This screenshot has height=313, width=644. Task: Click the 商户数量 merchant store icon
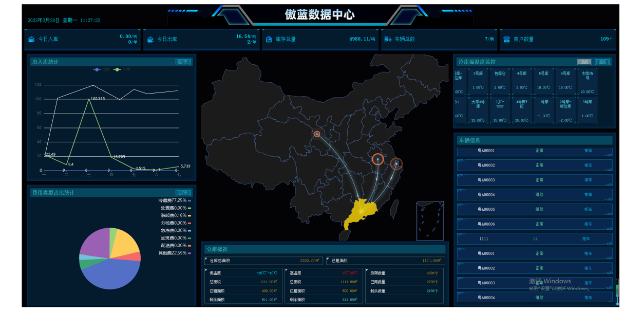[507, 39]
